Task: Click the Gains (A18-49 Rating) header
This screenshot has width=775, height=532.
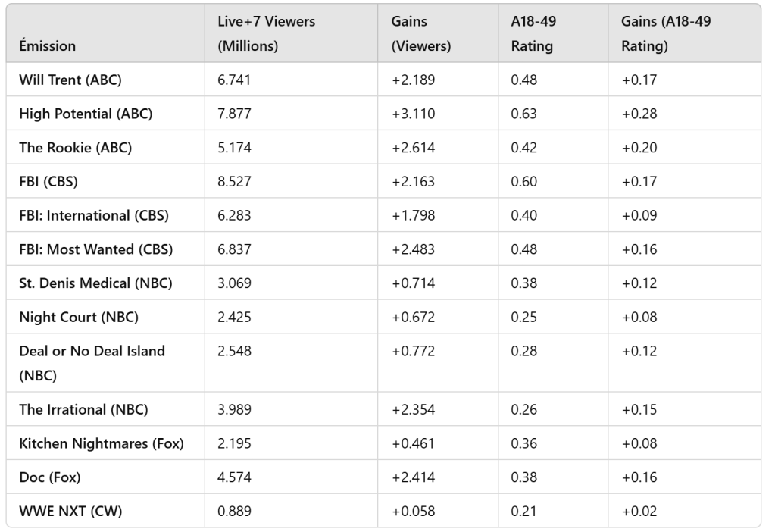Action: [x=666, y=34]
